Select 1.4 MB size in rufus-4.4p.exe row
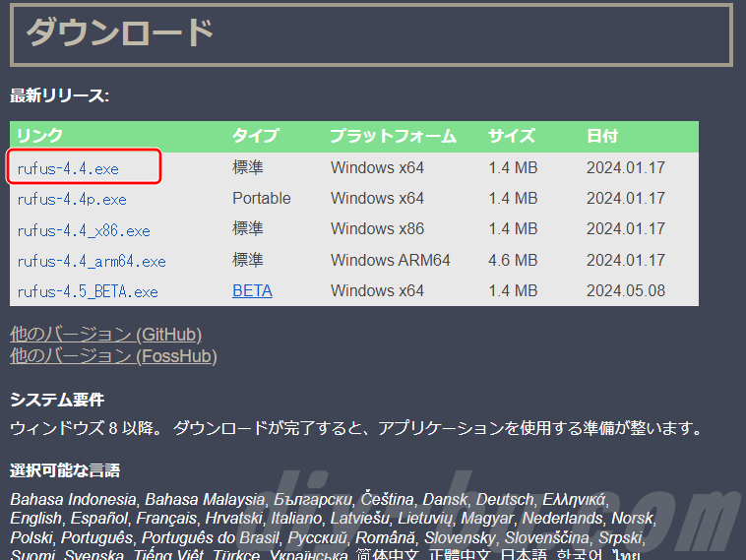 (513, 198)
